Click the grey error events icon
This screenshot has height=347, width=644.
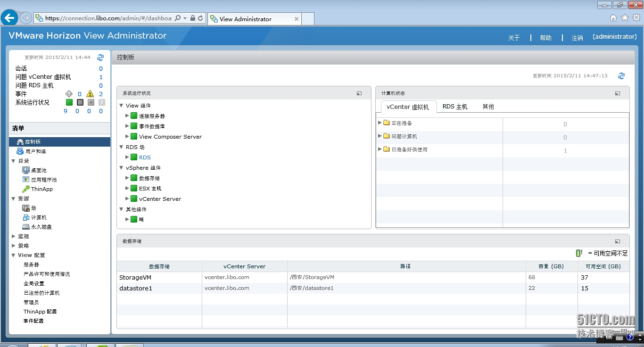pyautogui.click(x=69, y=94)
